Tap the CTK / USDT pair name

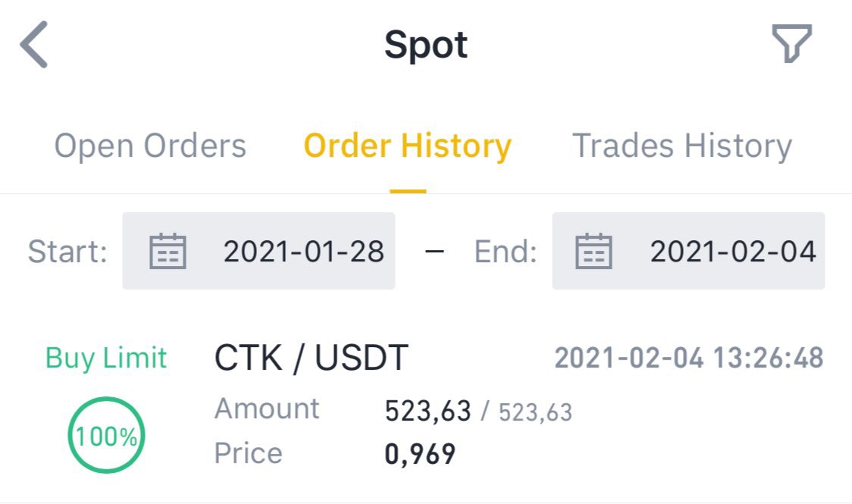pyautogui.click(x=312, y=358)
